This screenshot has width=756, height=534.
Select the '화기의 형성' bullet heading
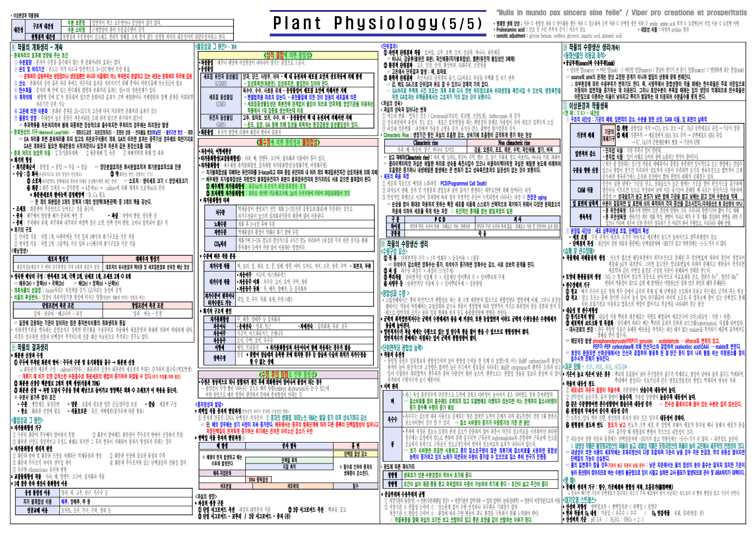tap(22, 160)
